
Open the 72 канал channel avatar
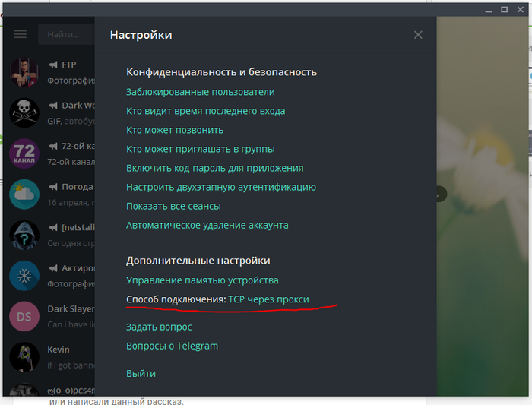(x=24, y=153)
